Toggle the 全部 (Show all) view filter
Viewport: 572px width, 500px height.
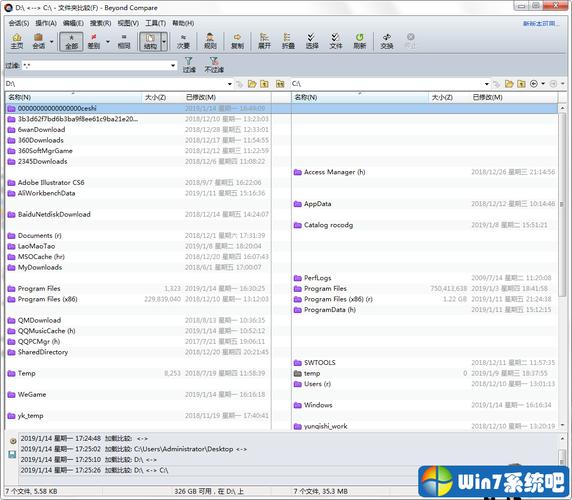tap(72, 41)
